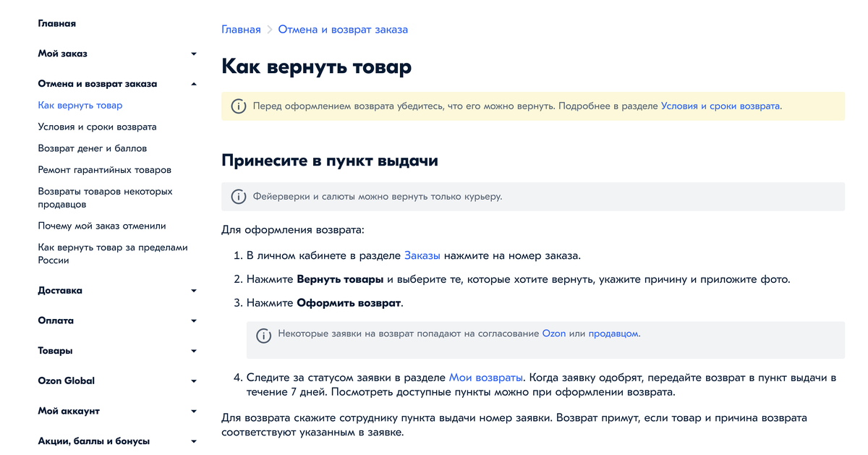The height and width of the screenshot is (455, 868).
Task: Click the info icon in yellow notice
Action: pos(239,106)
